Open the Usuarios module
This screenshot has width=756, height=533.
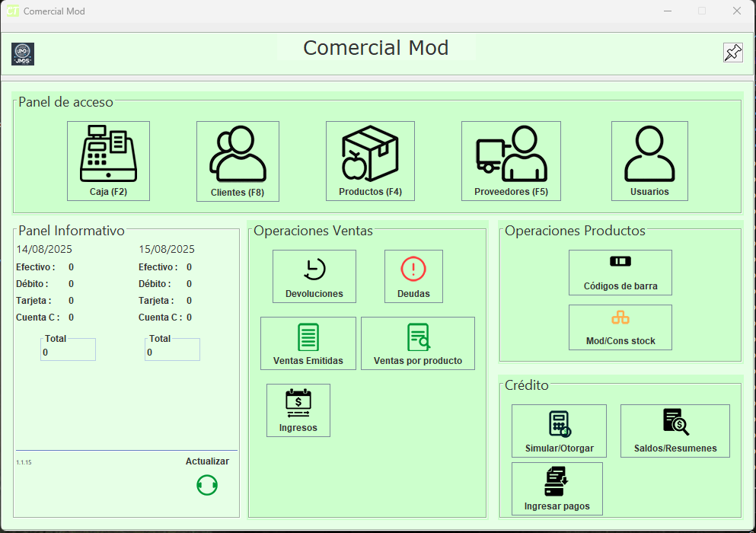[649, 161]
